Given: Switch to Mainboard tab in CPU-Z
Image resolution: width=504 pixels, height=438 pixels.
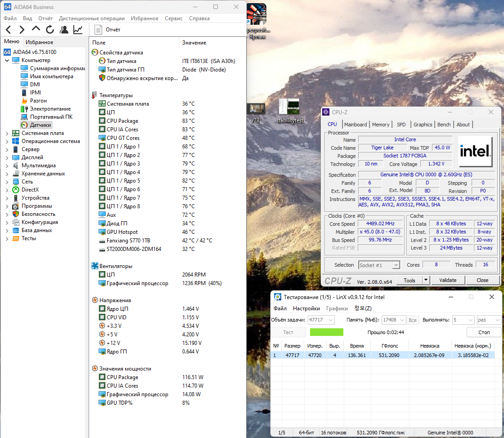Looking at the screenshot, I should click(x=355, y=125).
